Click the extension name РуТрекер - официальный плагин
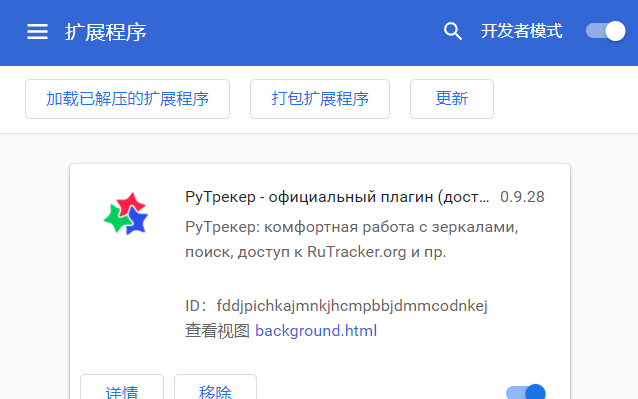This screenshot has width=638, height=399. tap(337, 197)
